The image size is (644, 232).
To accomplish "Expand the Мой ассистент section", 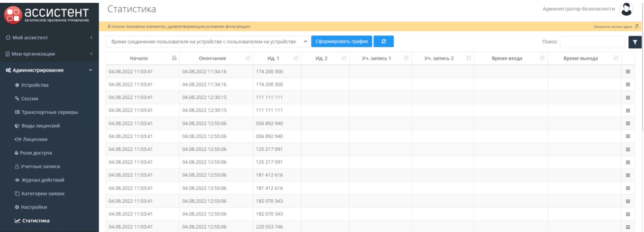I will [49, 37].
